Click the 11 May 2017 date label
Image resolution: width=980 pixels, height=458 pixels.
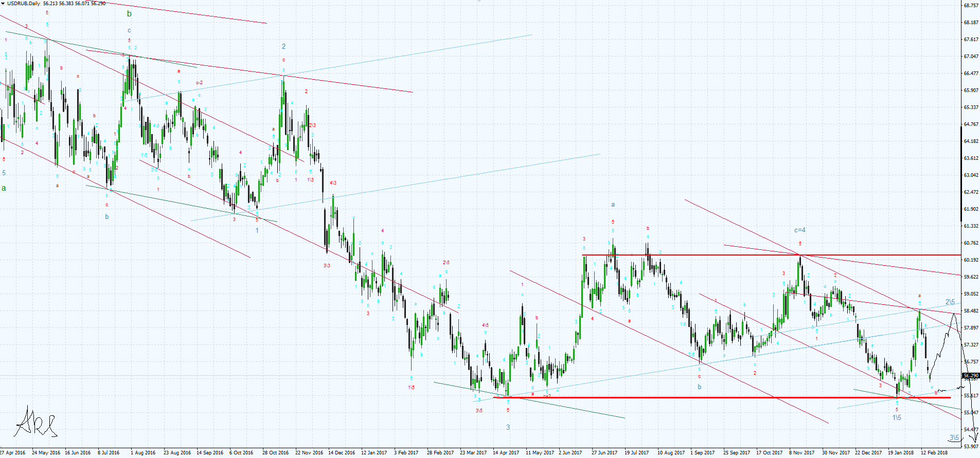pos(540,453)
